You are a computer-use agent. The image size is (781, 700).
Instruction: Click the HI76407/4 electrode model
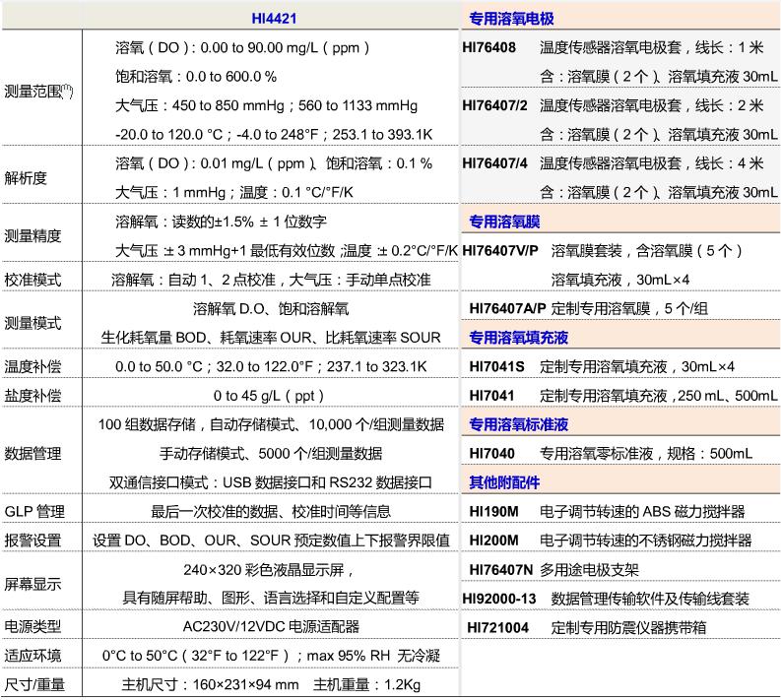[x=494, y=163]
